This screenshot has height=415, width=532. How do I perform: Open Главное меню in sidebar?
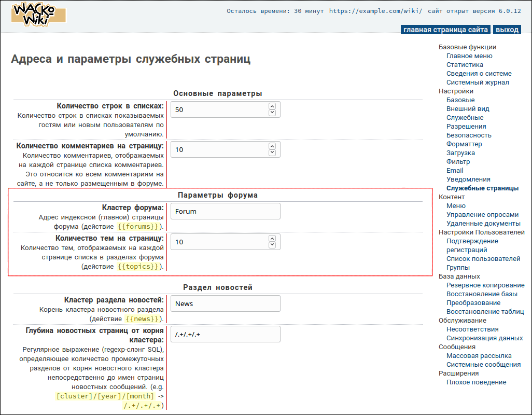point(469,56)
